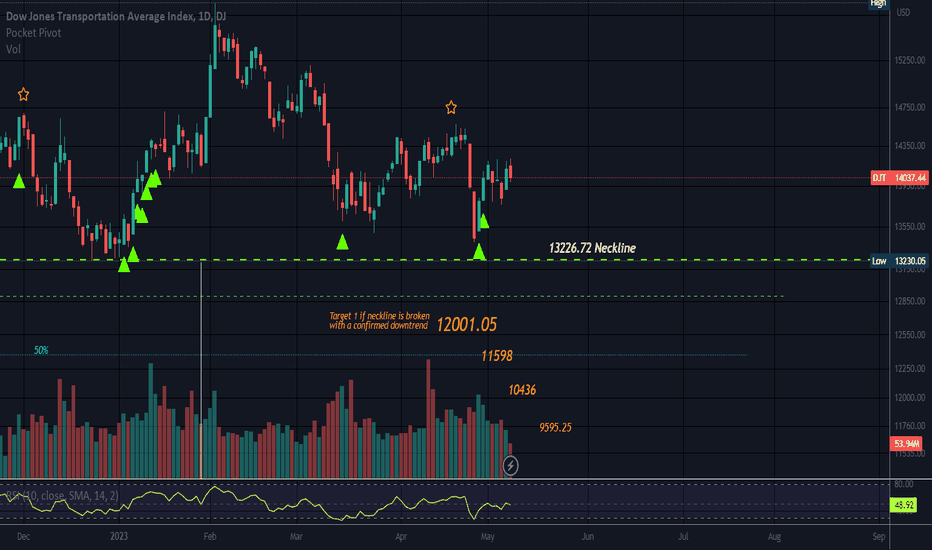Click the Dec label on the time axis
Viewport: 932px width, 550px height.
tap(23, 536)
